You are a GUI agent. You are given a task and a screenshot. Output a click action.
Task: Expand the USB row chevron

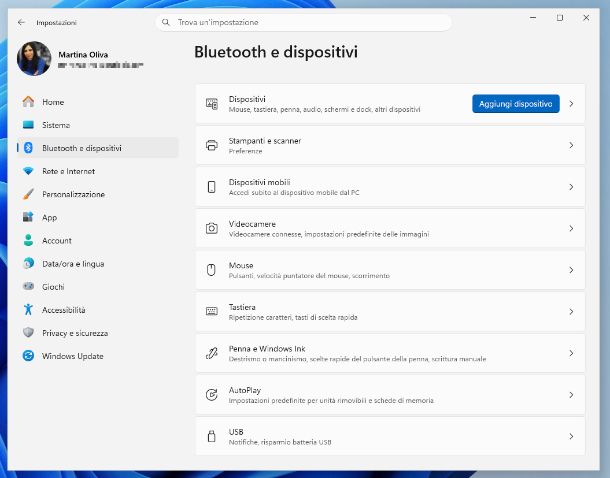(571, 436)
